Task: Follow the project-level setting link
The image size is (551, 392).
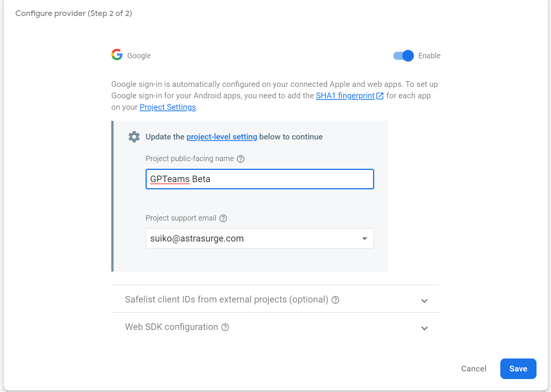Action: [222, 137]
